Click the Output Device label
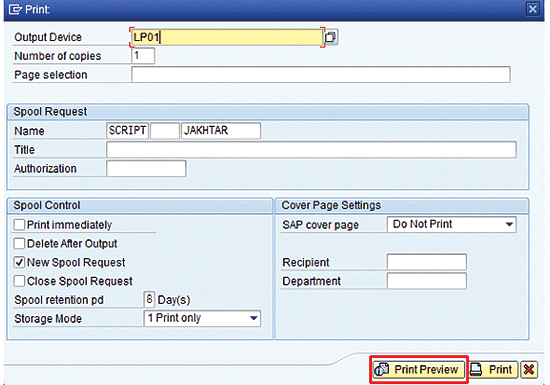 48,37
